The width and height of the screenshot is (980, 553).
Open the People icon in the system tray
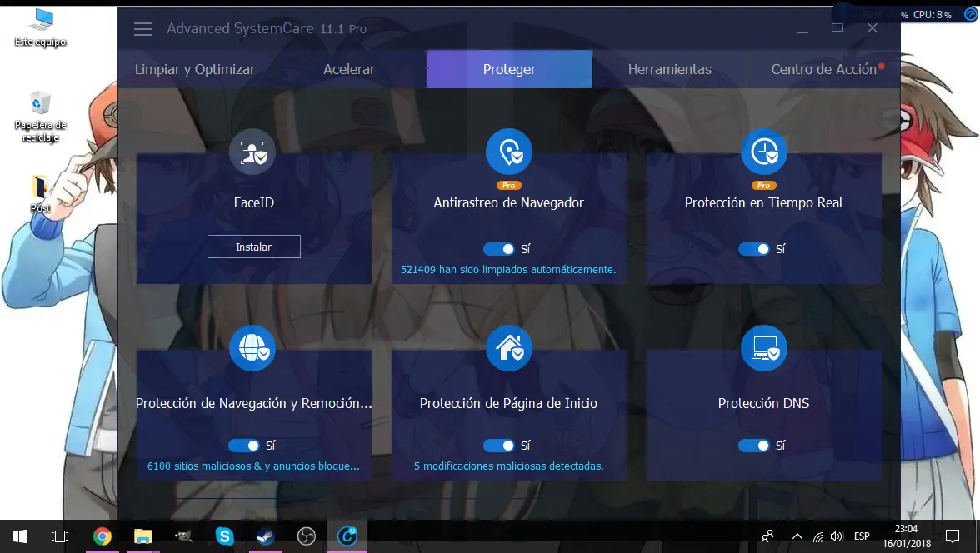coord(767,536)
